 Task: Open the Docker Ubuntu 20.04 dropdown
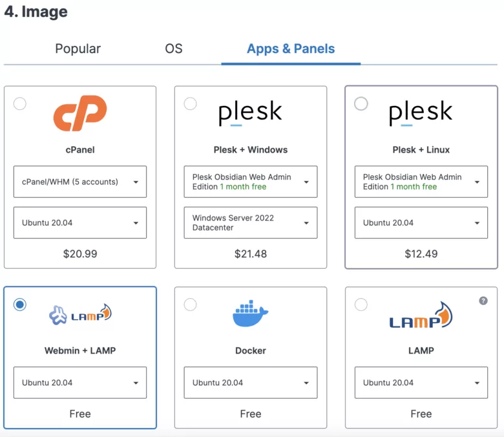point(251,383)
